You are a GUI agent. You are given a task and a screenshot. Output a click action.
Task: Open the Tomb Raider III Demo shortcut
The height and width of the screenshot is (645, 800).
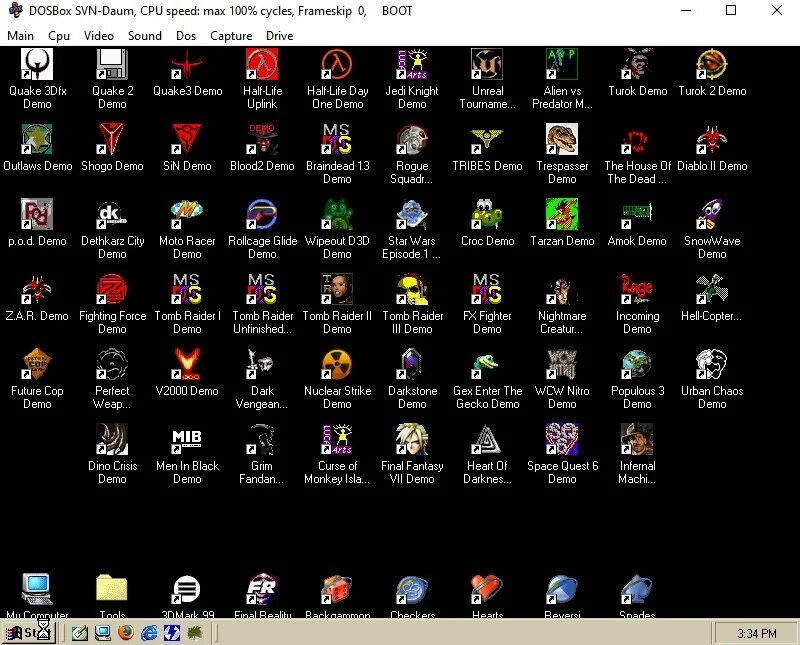pos(412,289)
